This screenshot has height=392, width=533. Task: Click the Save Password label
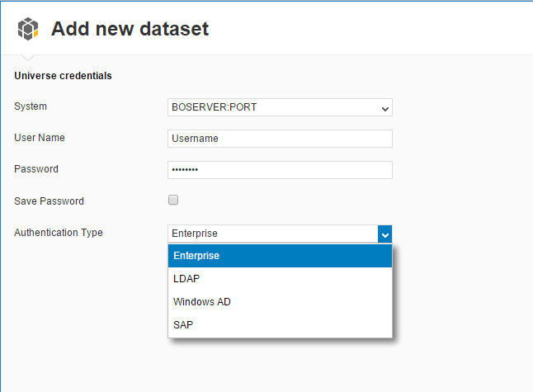[49, 201]
